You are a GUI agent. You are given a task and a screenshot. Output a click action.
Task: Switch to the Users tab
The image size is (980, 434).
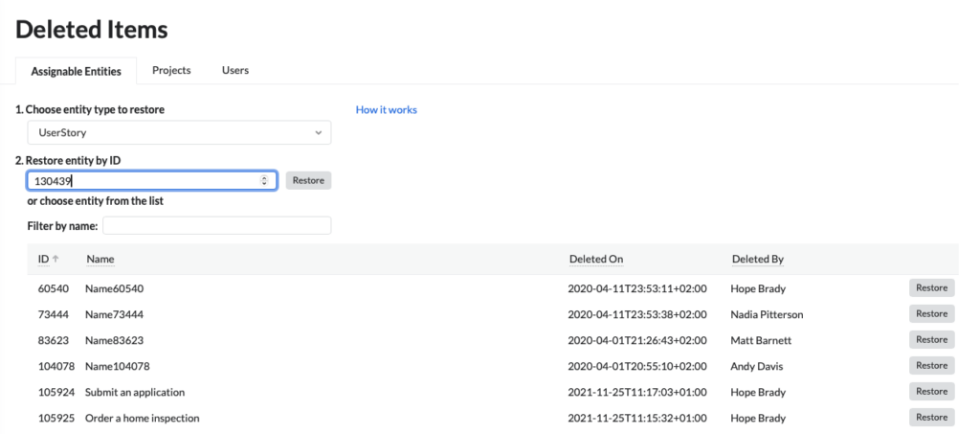pos(235,70)
